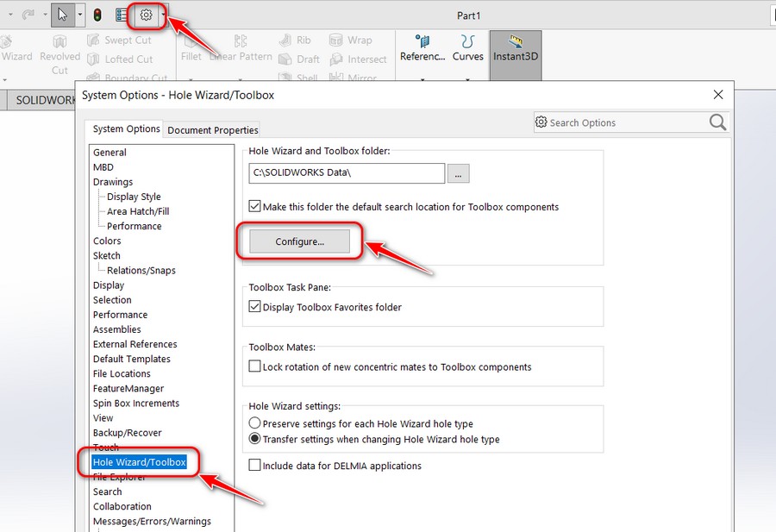Click the Fillet tool
This screenshot has height=532, width=776.
coord(191,49)
